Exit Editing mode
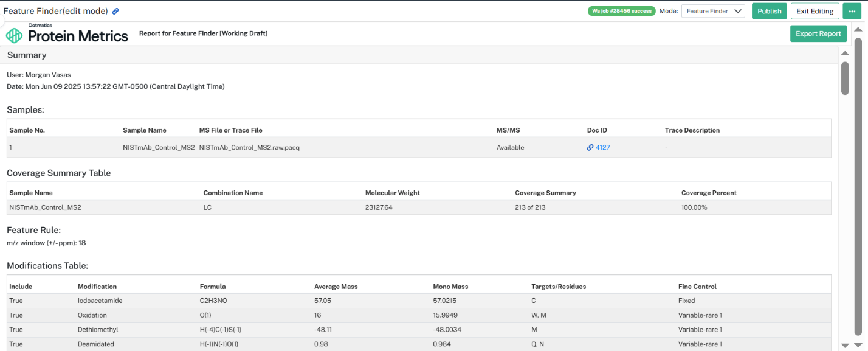 point(815,11)
